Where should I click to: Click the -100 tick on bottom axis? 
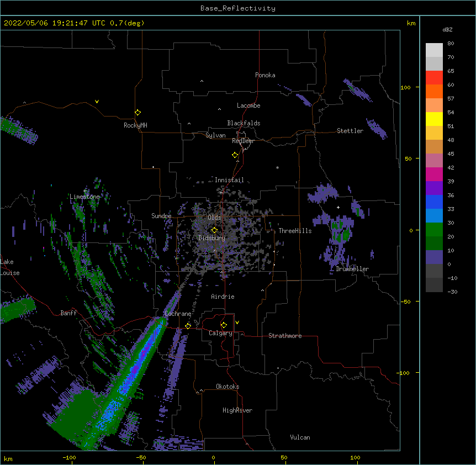[x=69, y=457]
